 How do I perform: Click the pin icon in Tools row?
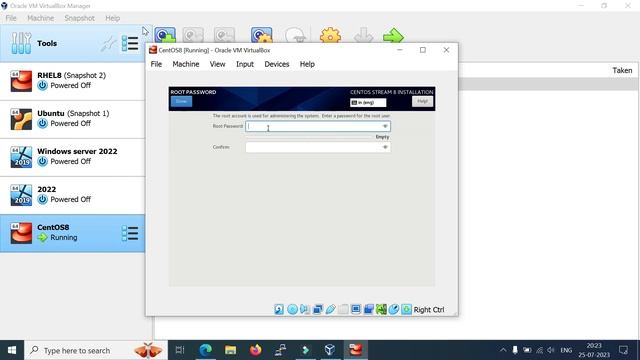point(108,44)
